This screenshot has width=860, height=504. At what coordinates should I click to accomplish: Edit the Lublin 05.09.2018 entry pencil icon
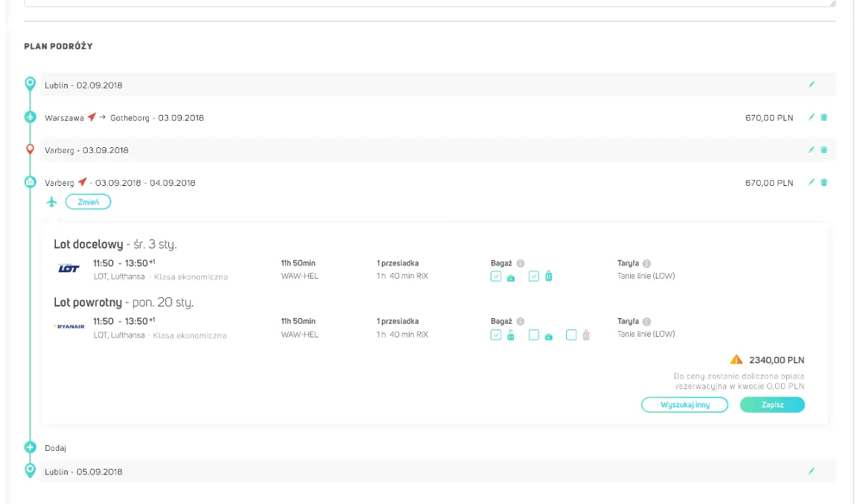(811, 470)
